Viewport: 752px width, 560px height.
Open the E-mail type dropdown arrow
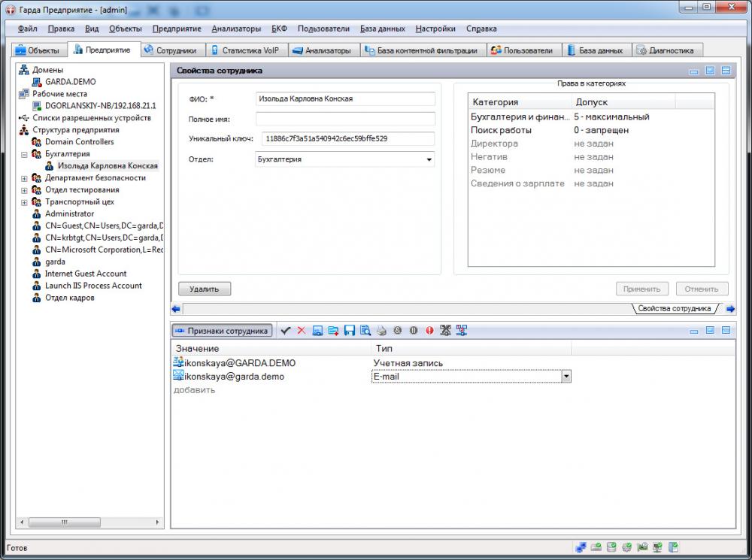[566, 377]
